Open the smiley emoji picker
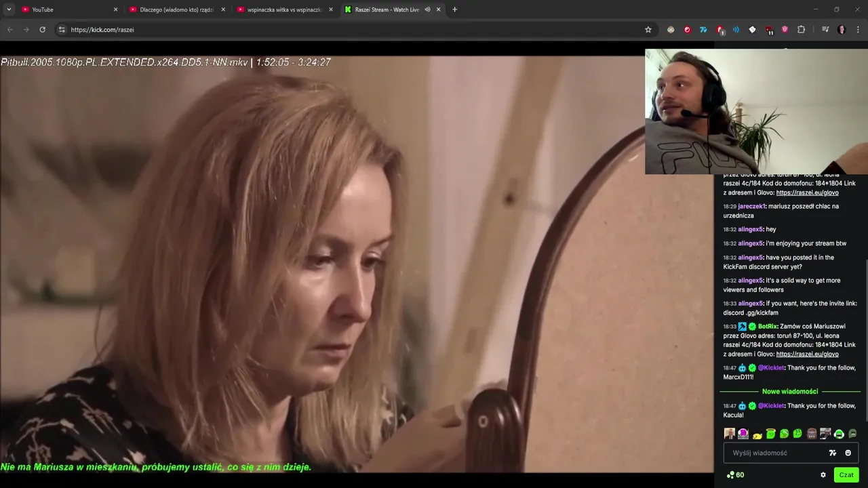The height and width of the screenshot is (488, 868). coord(848,453)
